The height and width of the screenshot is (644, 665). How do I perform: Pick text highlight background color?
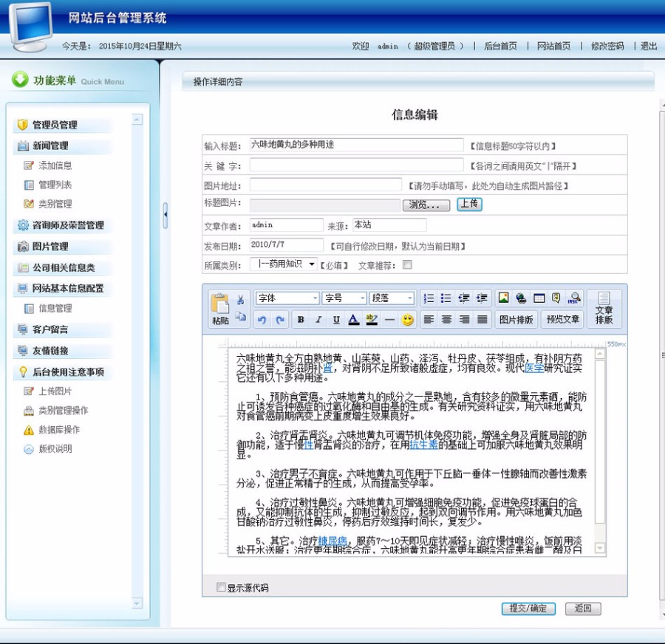pyautogui.click(x=372, y=320)
